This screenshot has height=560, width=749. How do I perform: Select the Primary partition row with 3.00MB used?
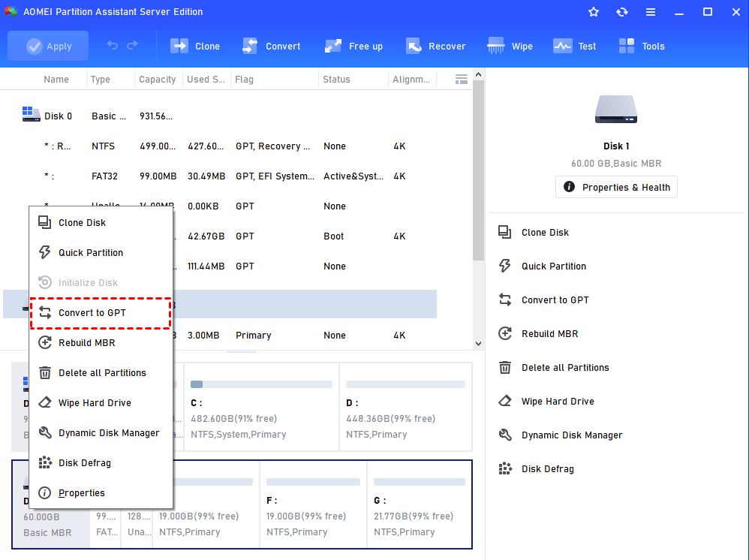pos(305,336)
